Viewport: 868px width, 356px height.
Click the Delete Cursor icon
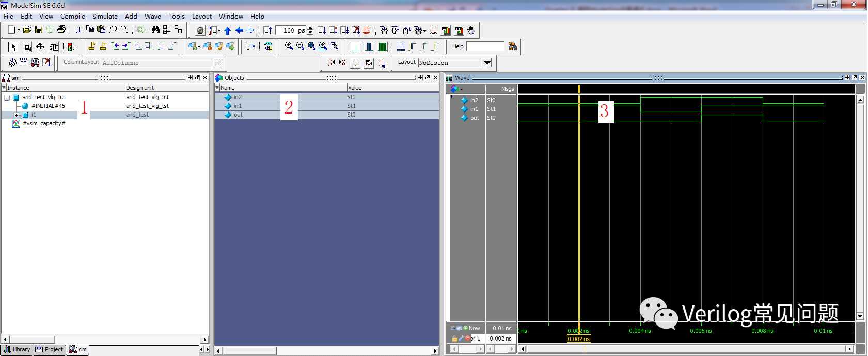[103, 46]
